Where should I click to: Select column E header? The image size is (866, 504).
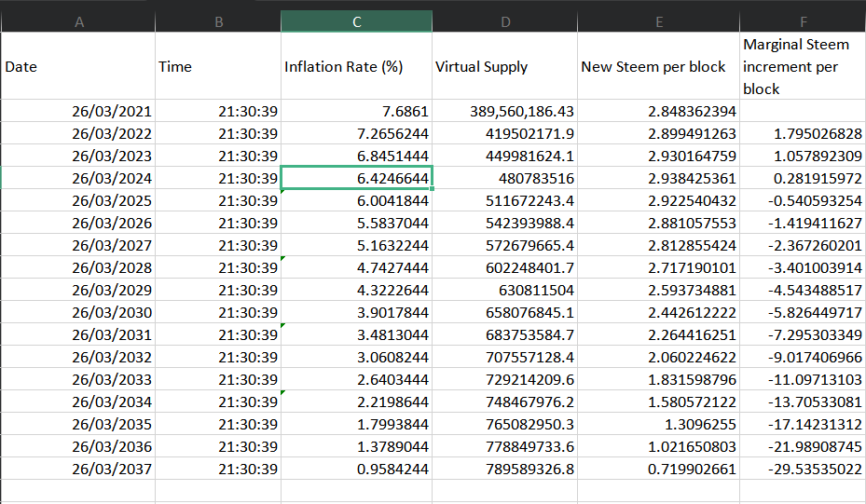(658, 21)
